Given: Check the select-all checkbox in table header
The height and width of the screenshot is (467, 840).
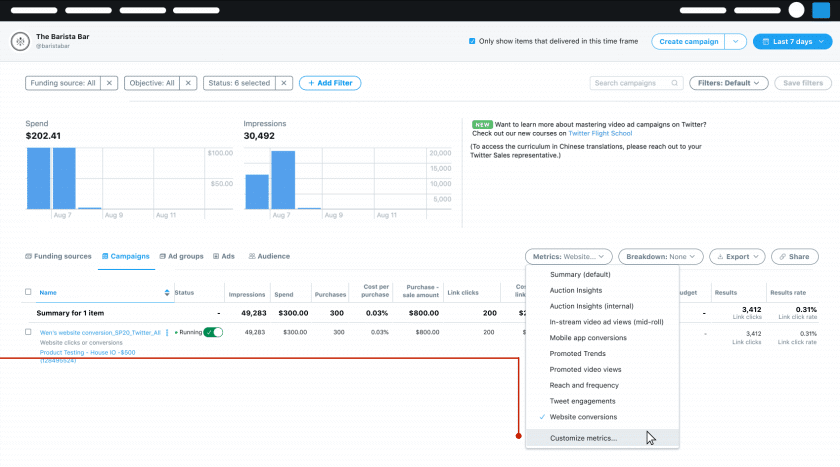Looking at the screenshot, I should tap(28, 292).
